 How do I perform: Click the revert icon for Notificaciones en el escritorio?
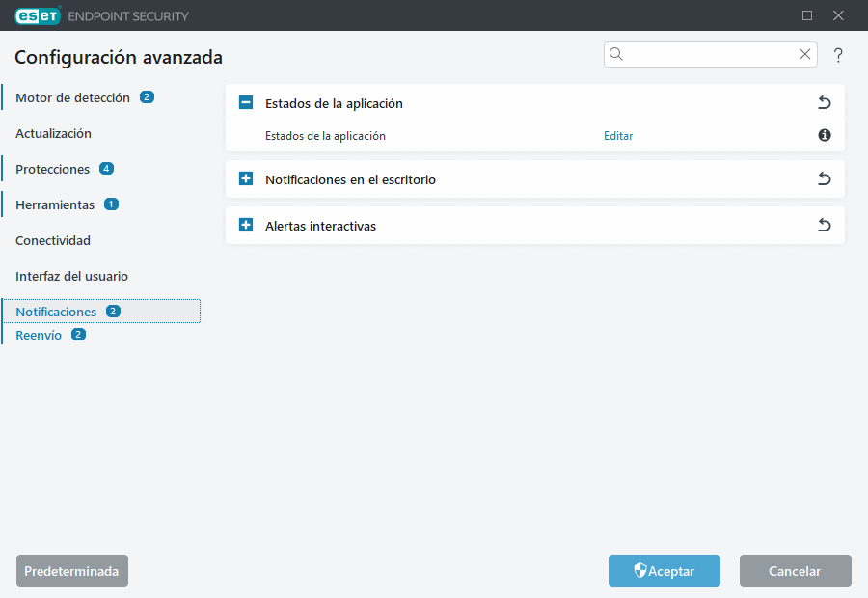click(824, 178)
